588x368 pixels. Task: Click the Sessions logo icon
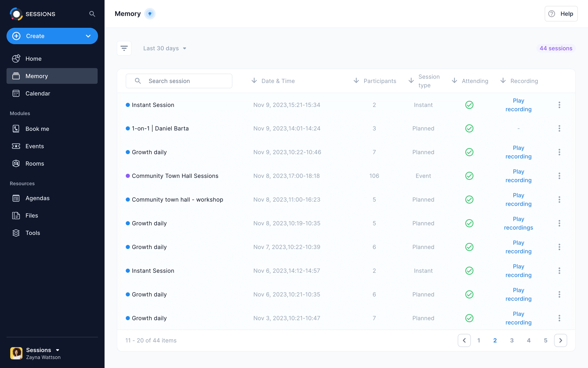[x=16, y=14]
